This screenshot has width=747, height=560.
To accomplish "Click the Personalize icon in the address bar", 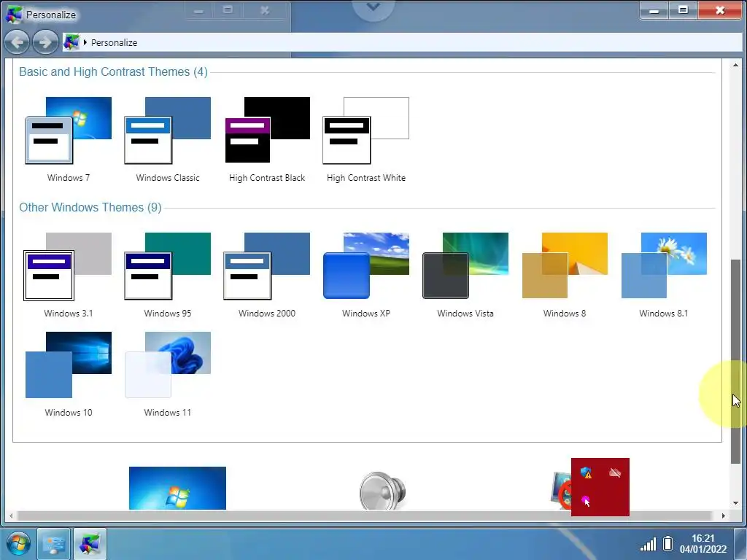I will 71,42.
